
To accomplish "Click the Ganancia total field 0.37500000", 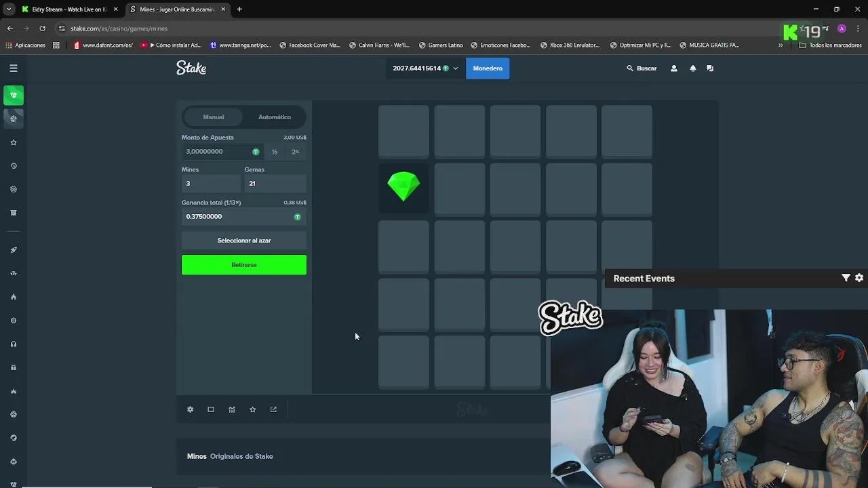I will tap(244, 217).
